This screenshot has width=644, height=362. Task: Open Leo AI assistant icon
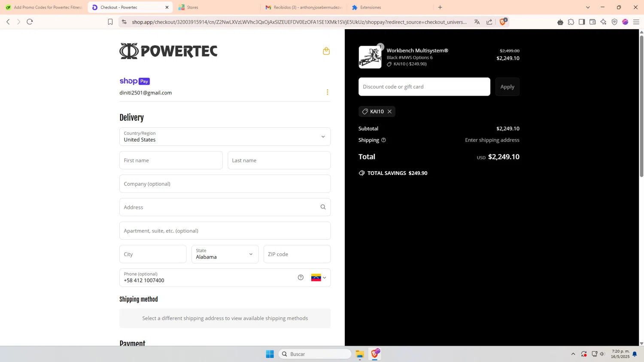click(603, 22)
